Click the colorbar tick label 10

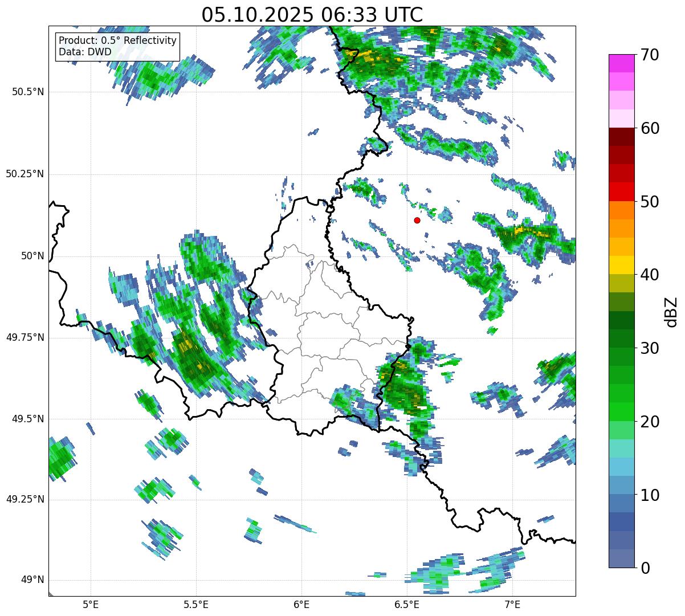pos(650,495)
